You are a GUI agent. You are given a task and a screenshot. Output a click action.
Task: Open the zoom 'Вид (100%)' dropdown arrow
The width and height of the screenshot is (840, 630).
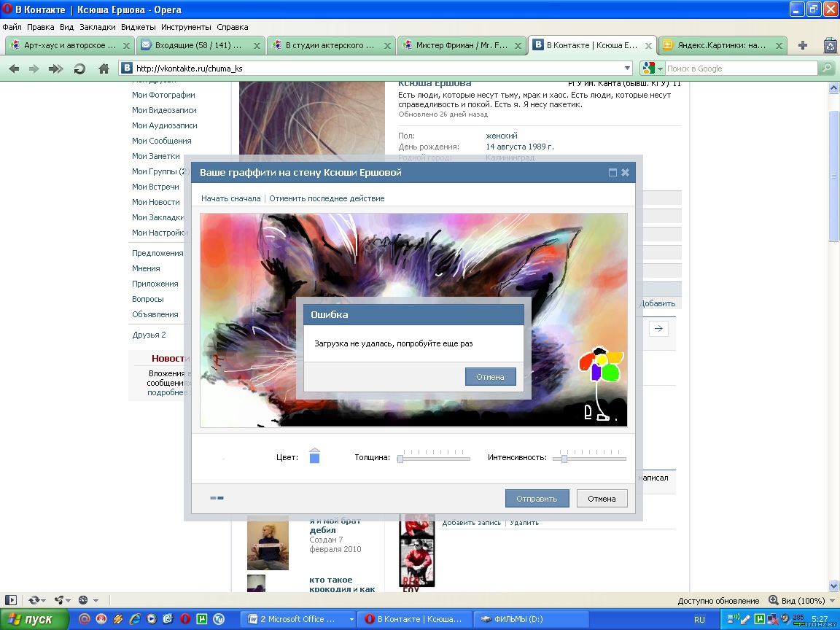pyautogui.click(x=832, y=601)
